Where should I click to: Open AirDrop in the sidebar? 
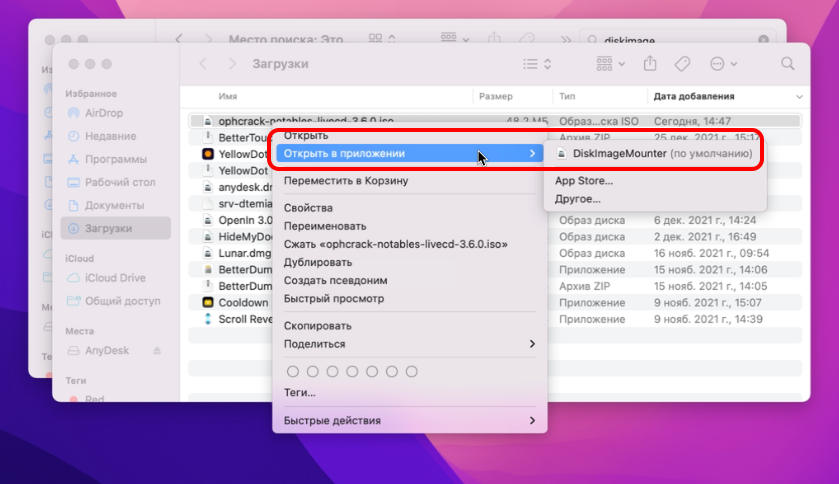(x=116, y=113)
